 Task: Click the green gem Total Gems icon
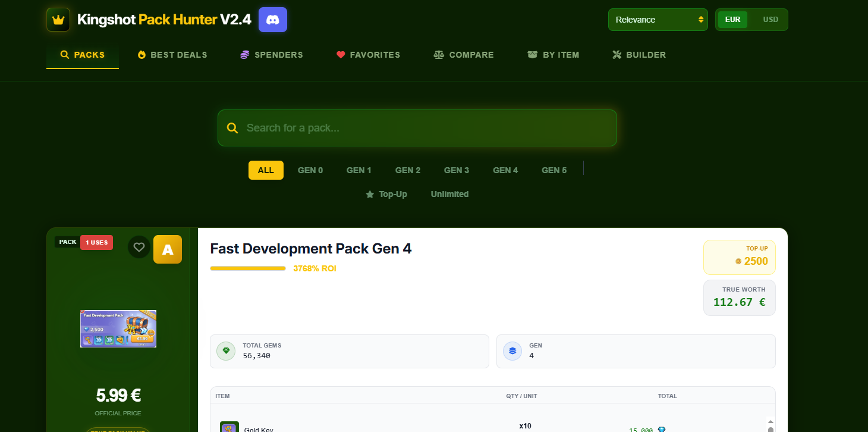pyautogui.click(x=226, y=351)
